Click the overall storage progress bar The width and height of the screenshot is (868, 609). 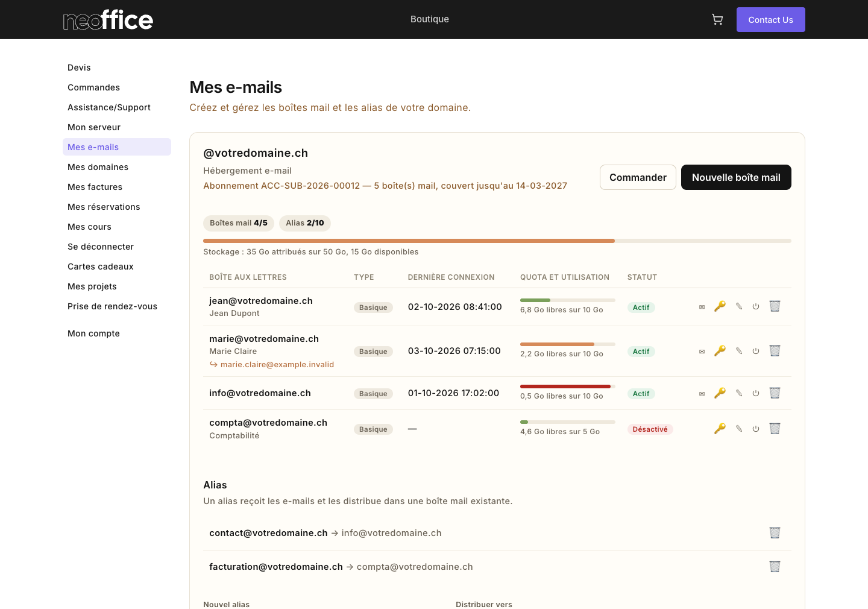point(497,241)
